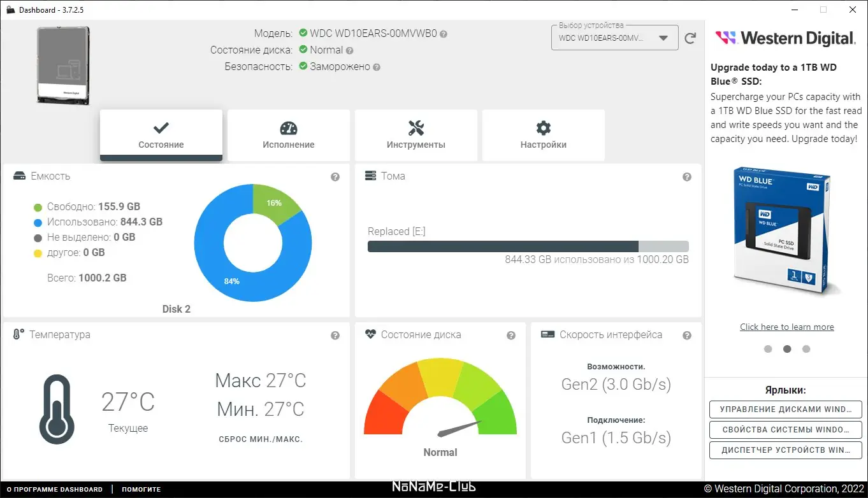This screenshot has height=498, width=868.
Task: Switch to the Исполнение tab
Action: point(289,135)
